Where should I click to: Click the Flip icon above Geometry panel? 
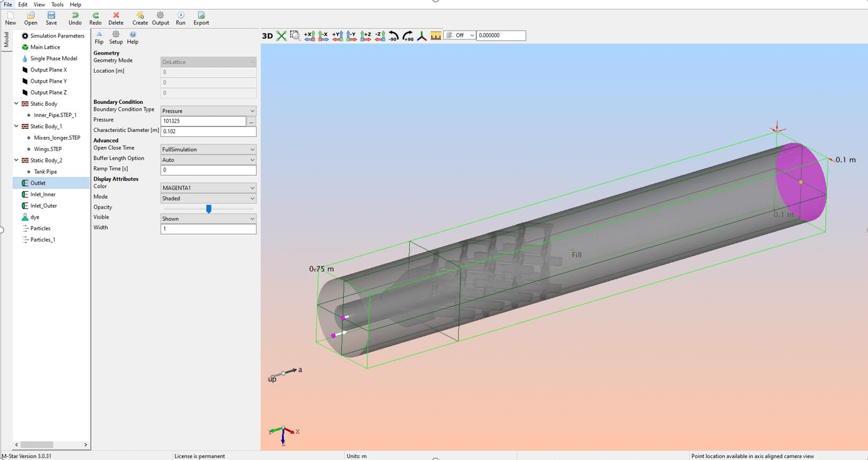coord(99,39)
